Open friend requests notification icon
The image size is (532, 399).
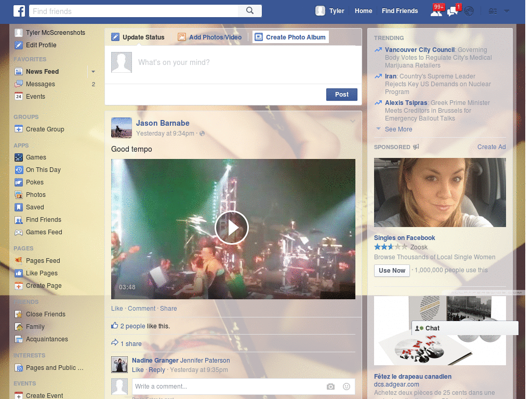(436, 11)
